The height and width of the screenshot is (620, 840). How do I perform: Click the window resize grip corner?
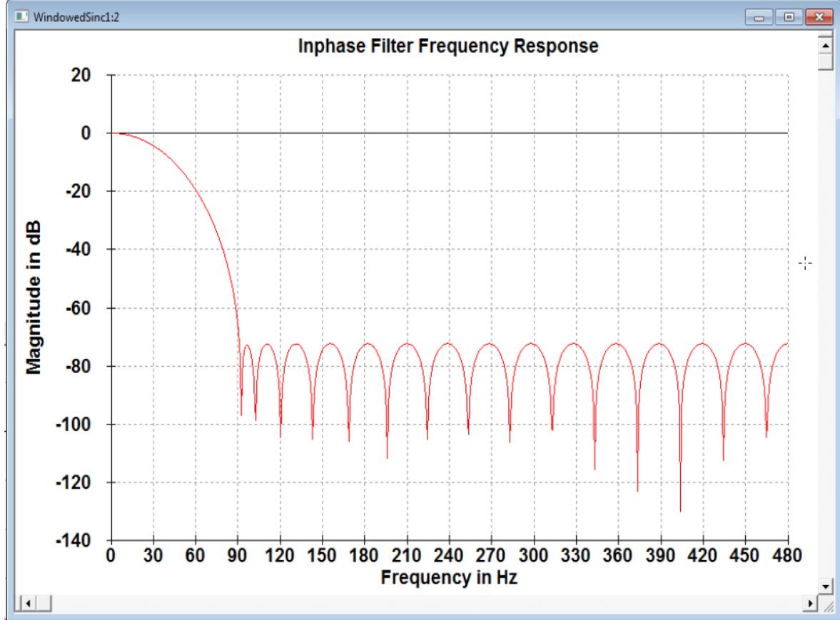(828, 604)
